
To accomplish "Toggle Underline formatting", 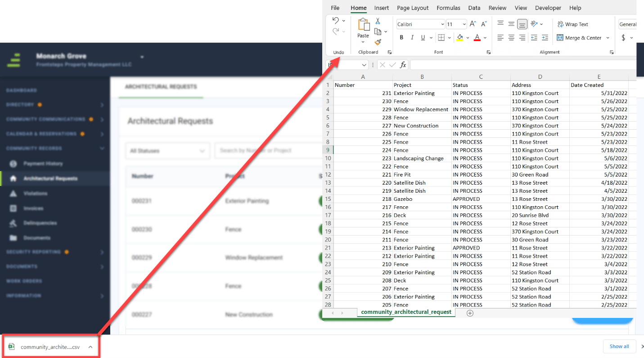I will [423, 37].
